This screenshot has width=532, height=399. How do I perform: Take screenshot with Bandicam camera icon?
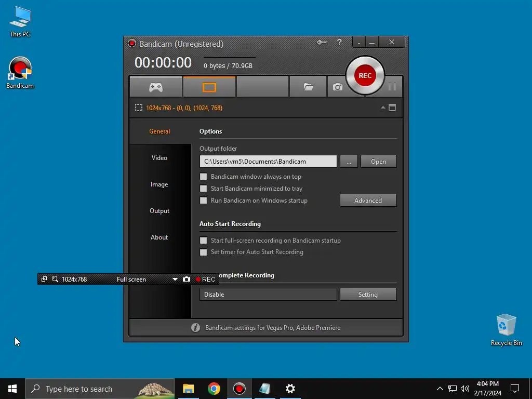tap(337, 87)
